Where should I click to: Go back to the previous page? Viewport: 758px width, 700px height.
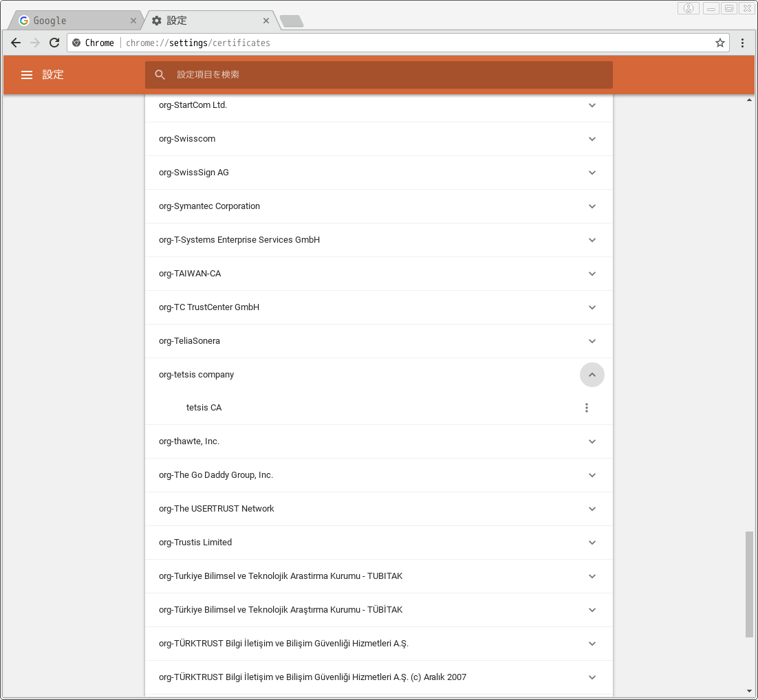tap(16, 43)
